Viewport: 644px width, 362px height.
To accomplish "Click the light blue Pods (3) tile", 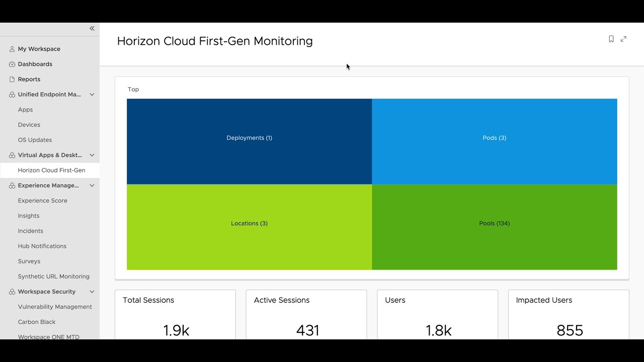I will click(x=495, y=141).
